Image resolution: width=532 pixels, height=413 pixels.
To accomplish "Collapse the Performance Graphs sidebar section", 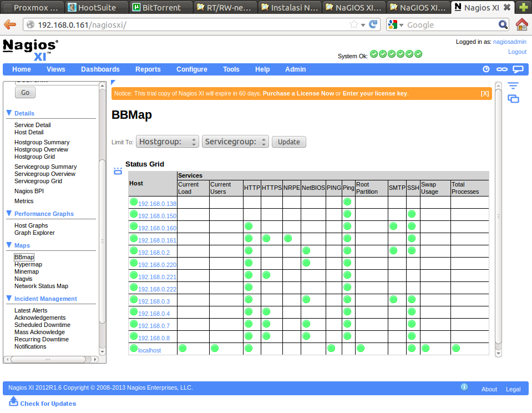I will 9,214.
